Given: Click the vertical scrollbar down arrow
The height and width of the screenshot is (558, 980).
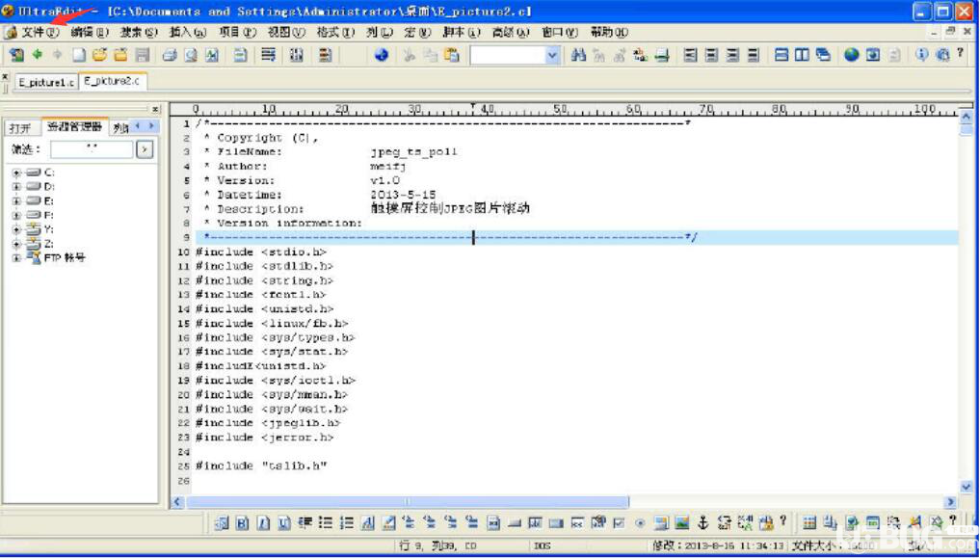Looking at the screenshot, I should [x=966, y=485].
